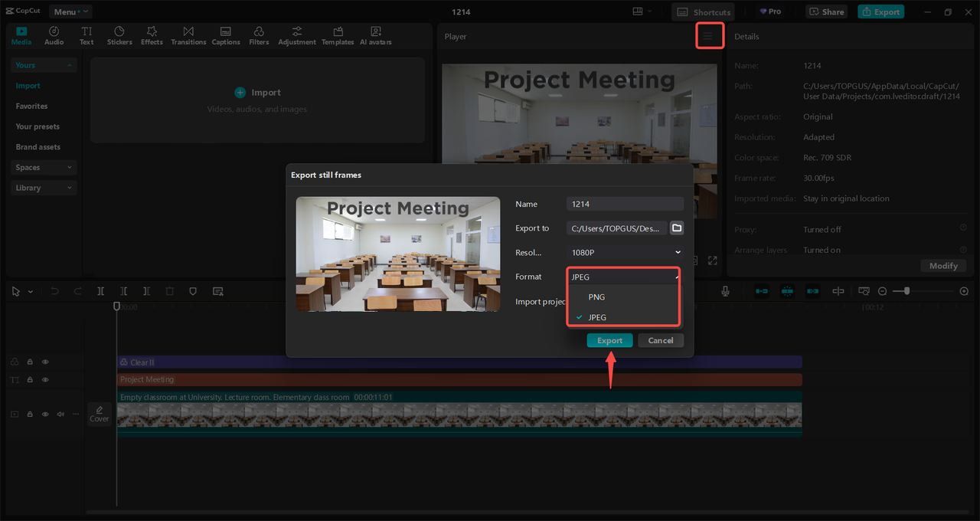Select the cursor tool in timeline toolbar

coord(16,291)
